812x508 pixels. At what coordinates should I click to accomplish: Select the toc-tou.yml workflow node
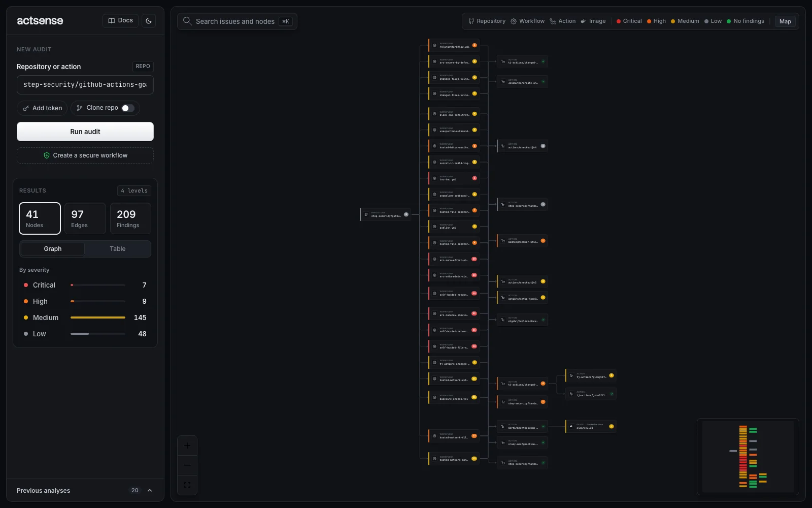click(x=454, y=178)
